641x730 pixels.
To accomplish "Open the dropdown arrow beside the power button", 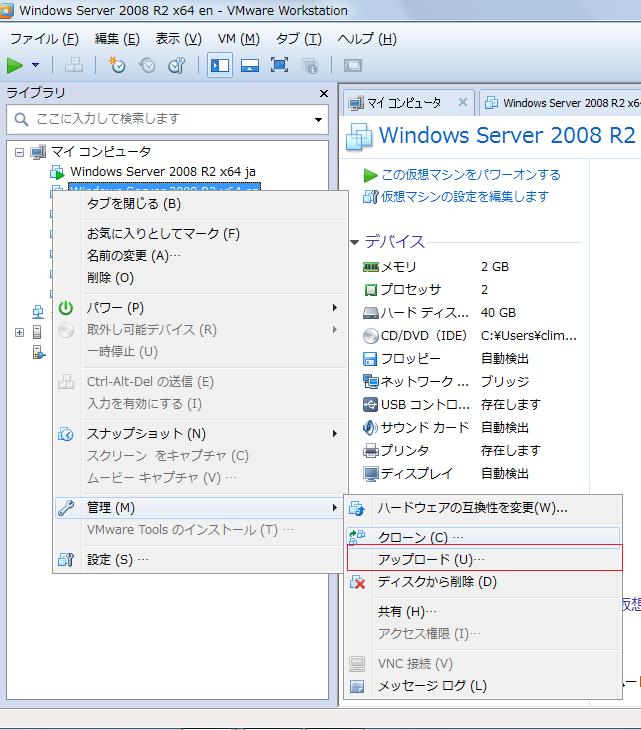I will point(35,65).
